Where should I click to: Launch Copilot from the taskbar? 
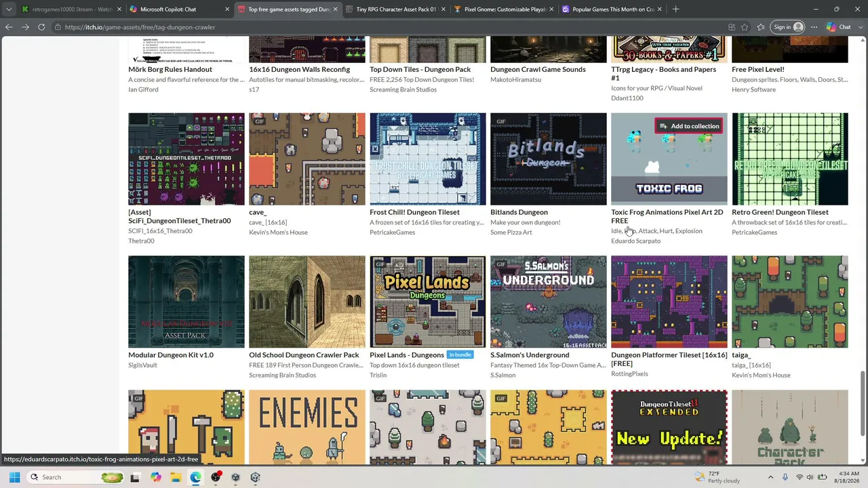click(x=155, y=477)
